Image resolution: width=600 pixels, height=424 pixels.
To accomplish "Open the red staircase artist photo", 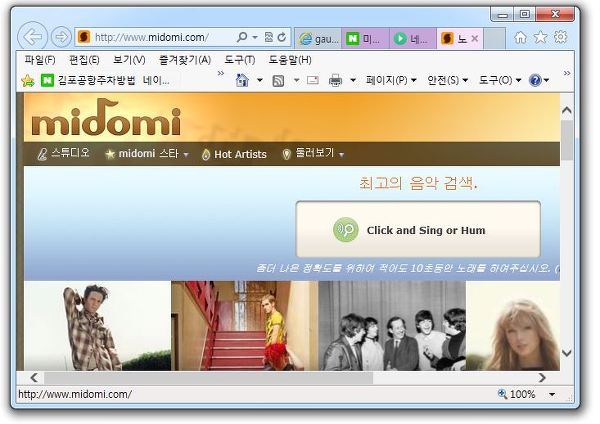I will coord(245,326).
